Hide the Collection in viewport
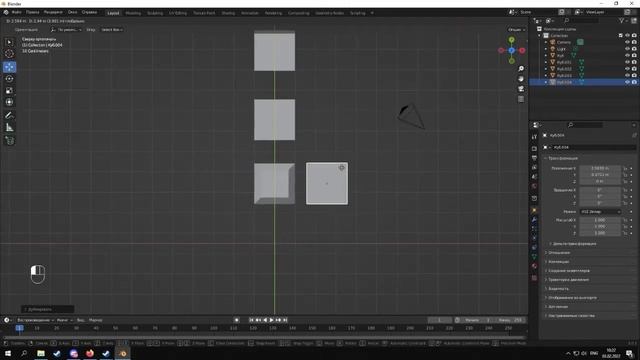Viewport: 640px width, 360px height. (627, 36)
